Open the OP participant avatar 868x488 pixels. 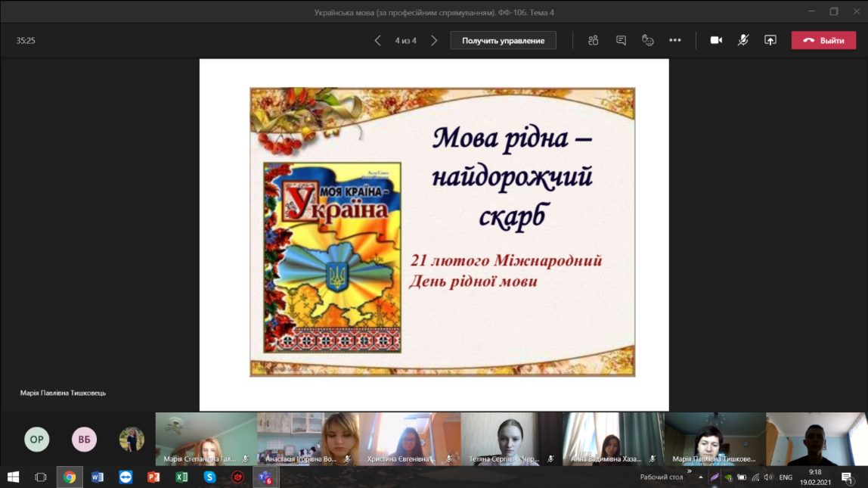point(37,440)
